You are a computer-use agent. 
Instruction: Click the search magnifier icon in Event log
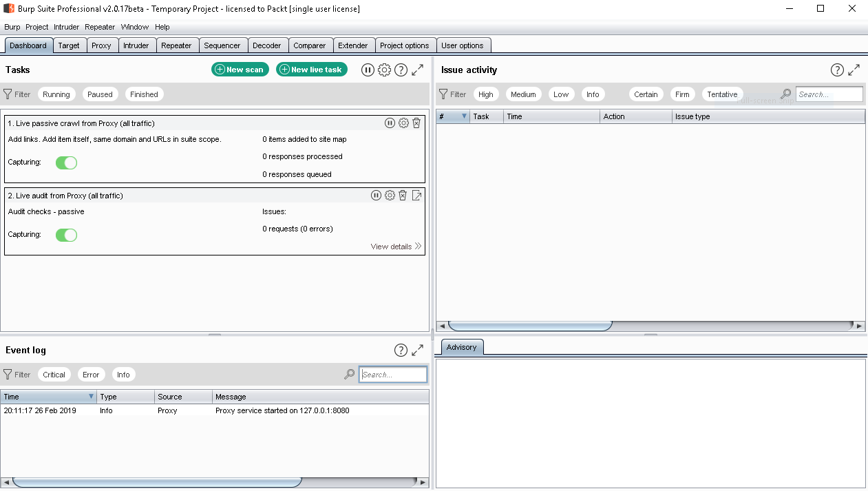coord(350,375)
